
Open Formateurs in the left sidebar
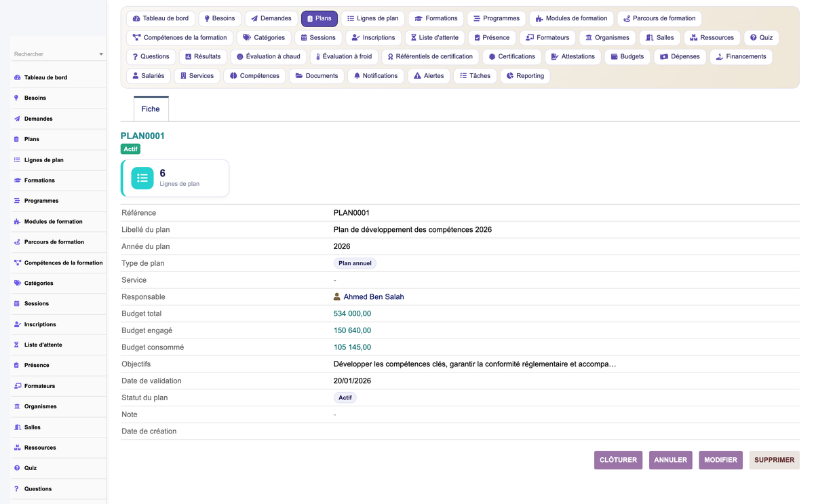pyautogui.click(x=58, y=386)
